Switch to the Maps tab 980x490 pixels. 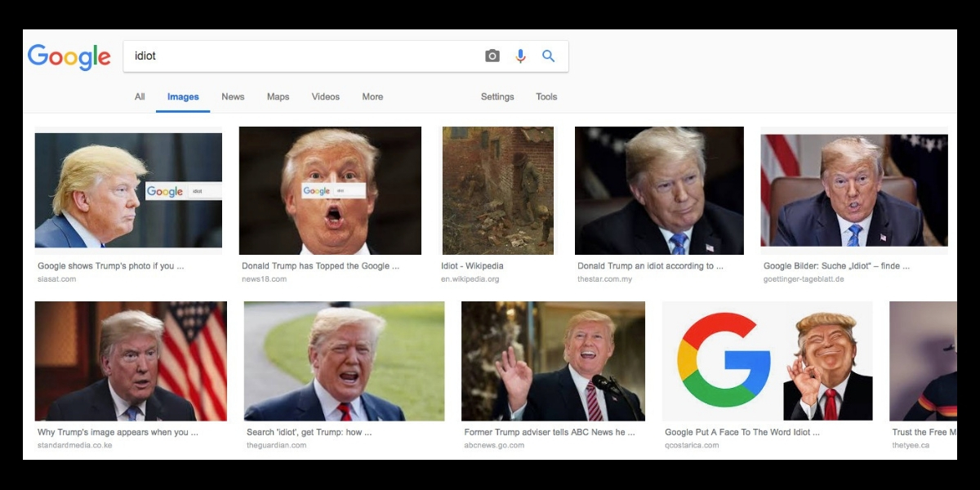[278, 96]
